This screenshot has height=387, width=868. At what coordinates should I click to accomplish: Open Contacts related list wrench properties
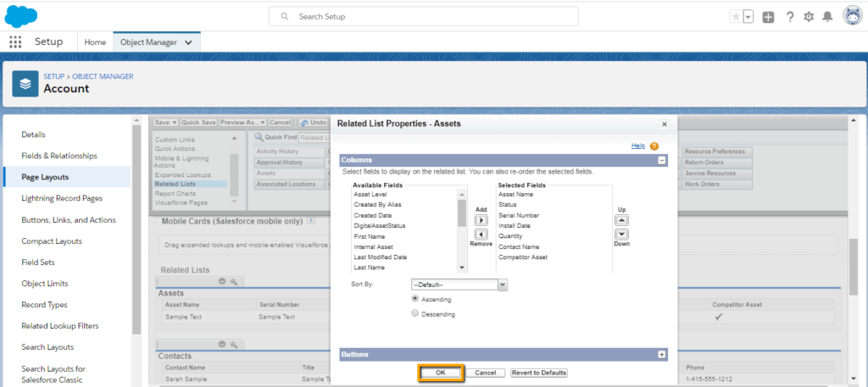pyautogui.click(x=234, y=344)
